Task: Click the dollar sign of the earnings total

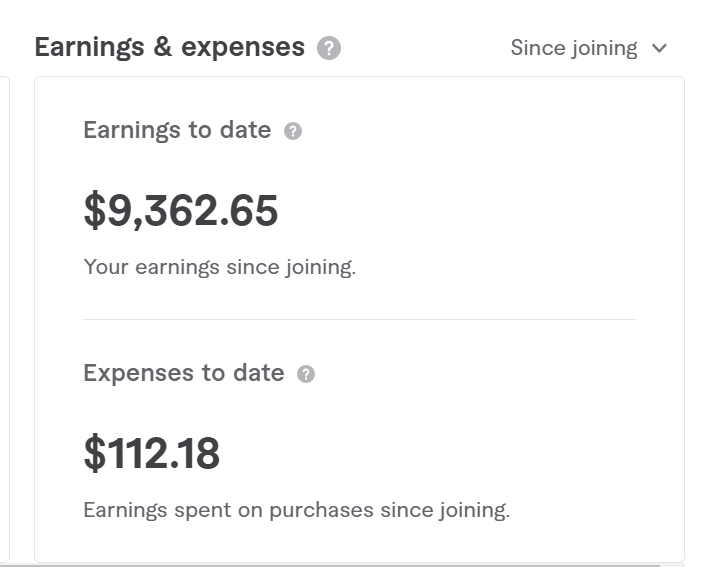Action: click(94, 210)
